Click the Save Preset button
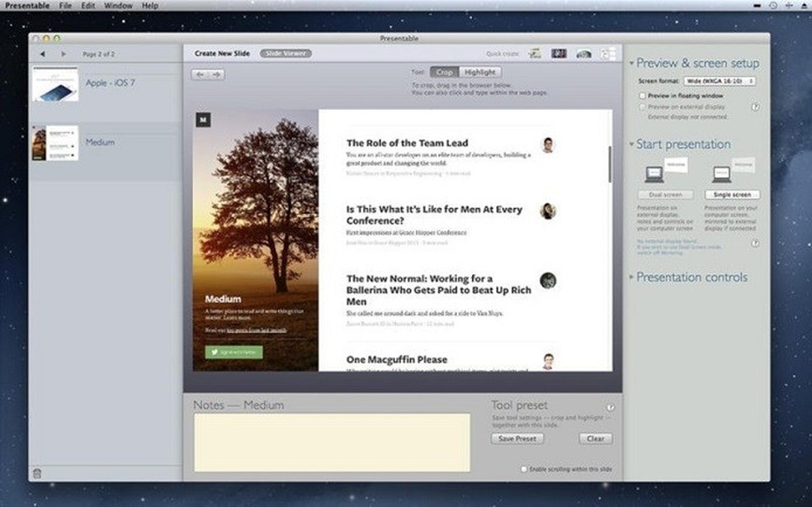This screenshot has height=507, width=812. (517, 438)
